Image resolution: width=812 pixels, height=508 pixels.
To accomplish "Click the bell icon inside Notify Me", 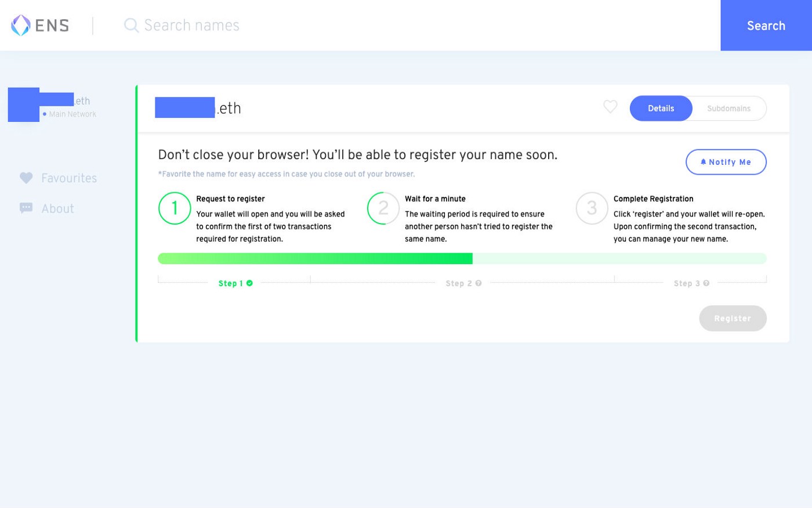I will 704,162.
